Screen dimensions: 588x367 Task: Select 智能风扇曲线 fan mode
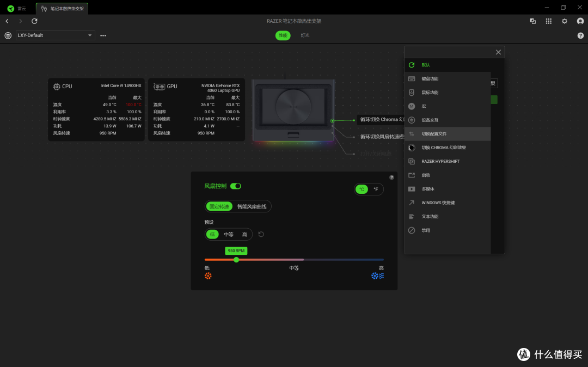coord(252,206)
